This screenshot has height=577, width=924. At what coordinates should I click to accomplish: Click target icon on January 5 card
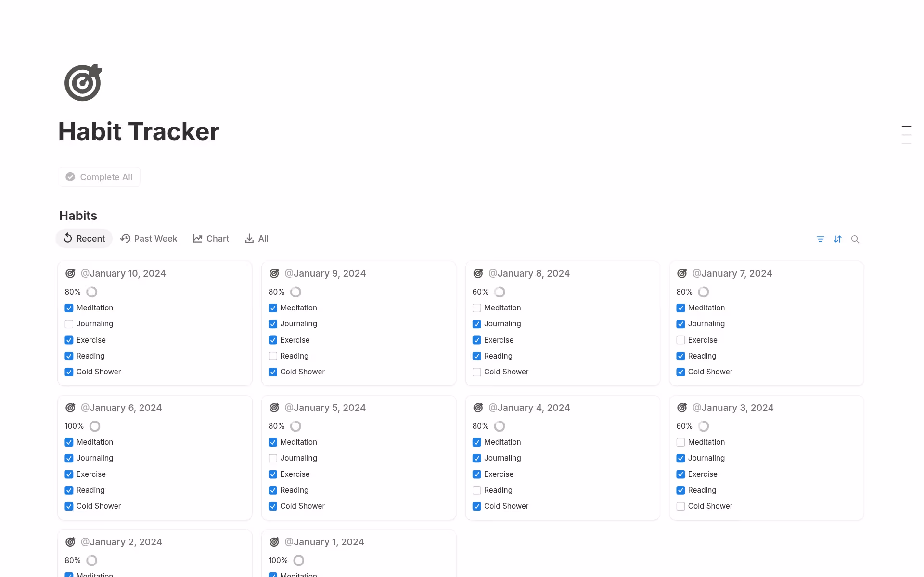pyautogui.click(x=274, y=408)
